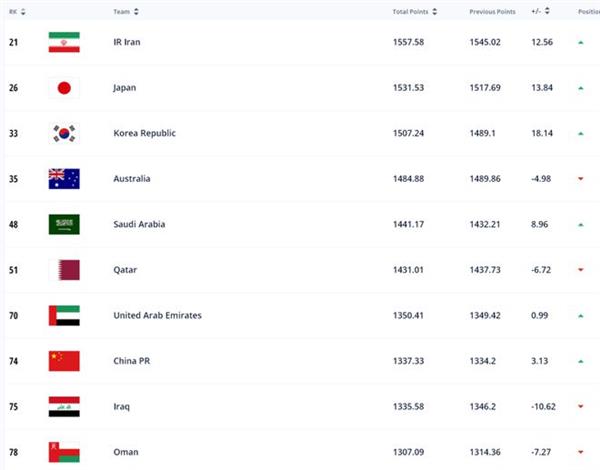Click the Japan flag icon
The image size is (600, 470).
[64, 88]
